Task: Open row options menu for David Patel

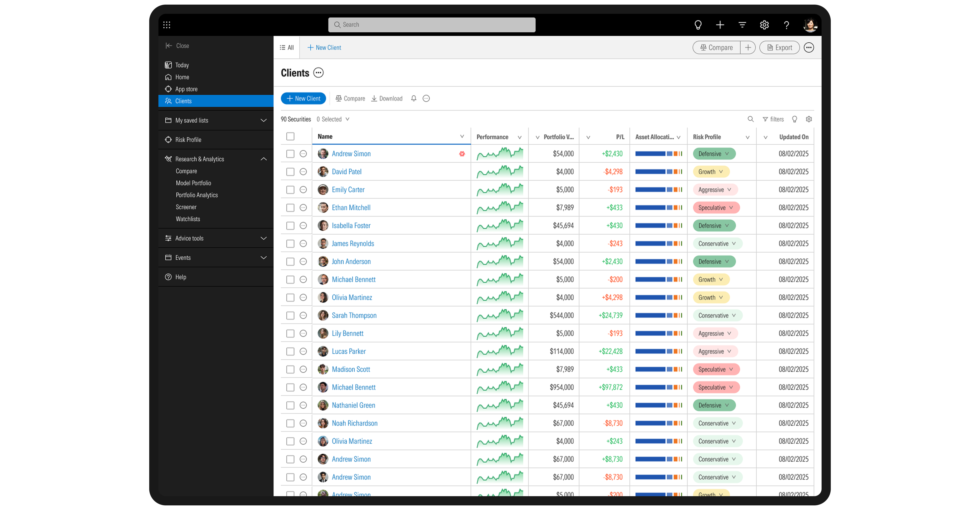Action: pyautogui.click(x=303, y=172)
